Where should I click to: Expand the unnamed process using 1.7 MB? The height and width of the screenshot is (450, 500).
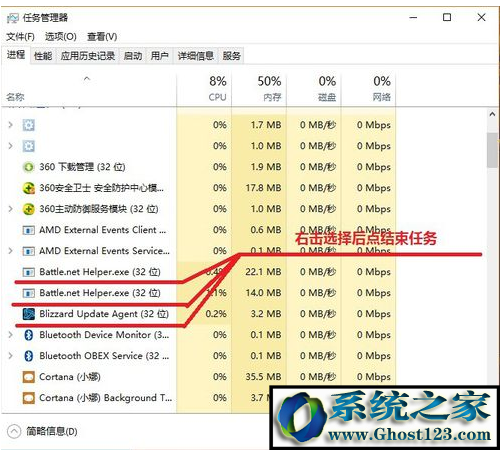pos(10,125)
